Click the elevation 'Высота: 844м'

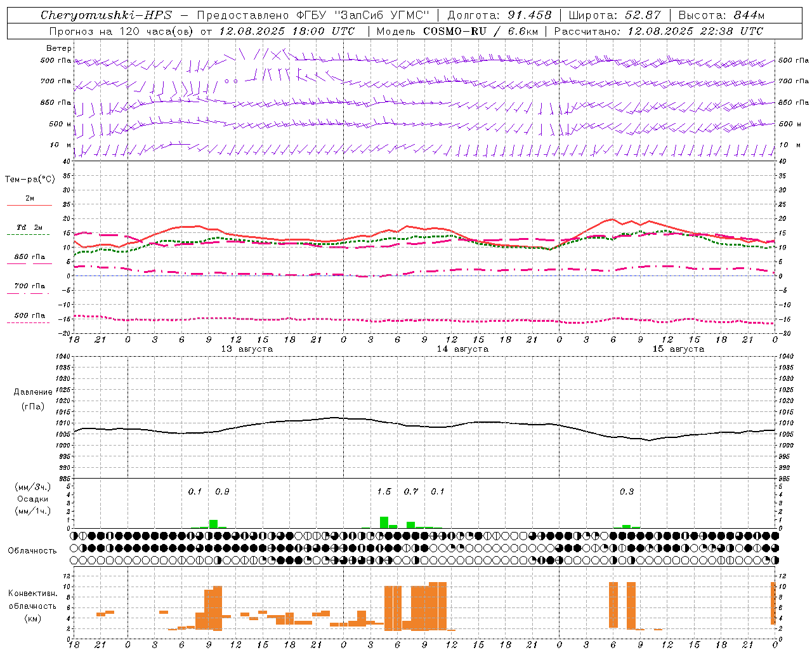tap(721, 15)
